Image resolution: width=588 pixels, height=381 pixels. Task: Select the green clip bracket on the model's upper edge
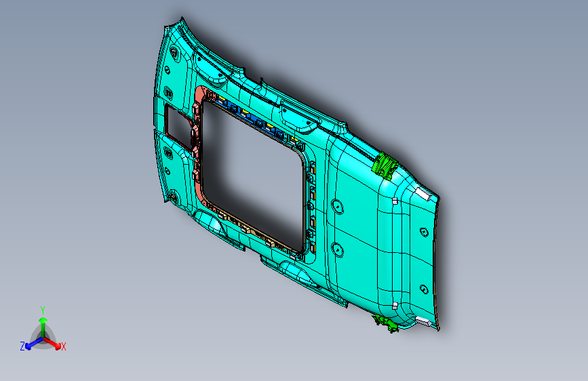(x=385, y=167)
